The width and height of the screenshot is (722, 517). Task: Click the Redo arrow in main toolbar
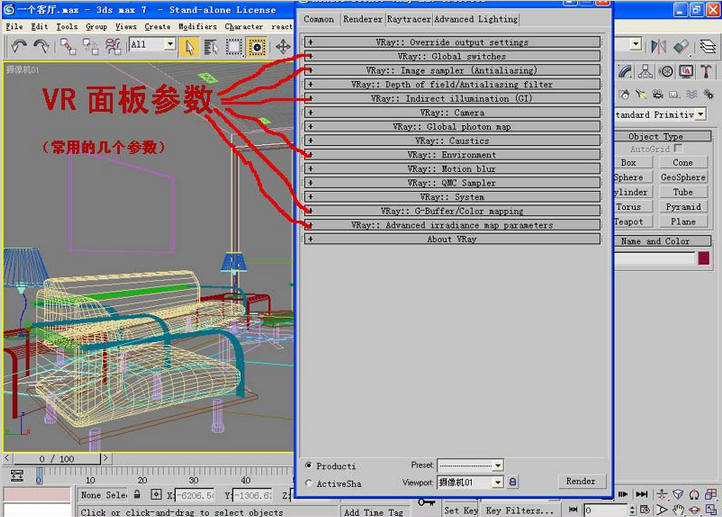pyautogui.click(x=41, y=46)
